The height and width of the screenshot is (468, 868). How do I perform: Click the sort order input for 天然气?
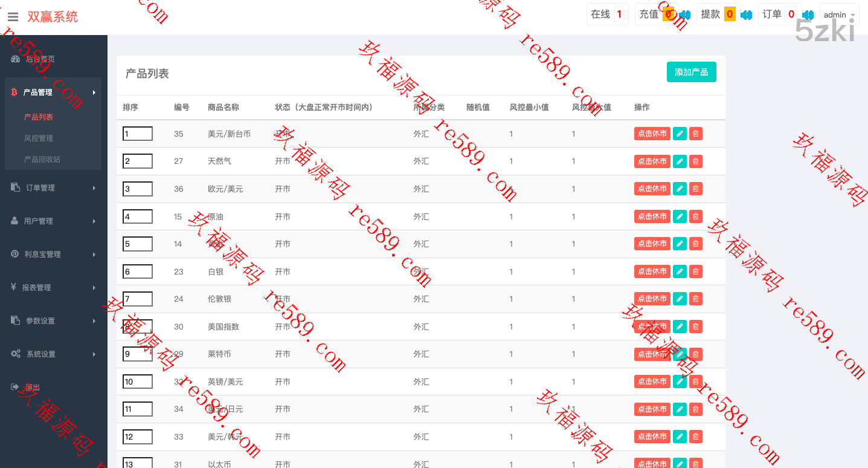tap(137, 161)
